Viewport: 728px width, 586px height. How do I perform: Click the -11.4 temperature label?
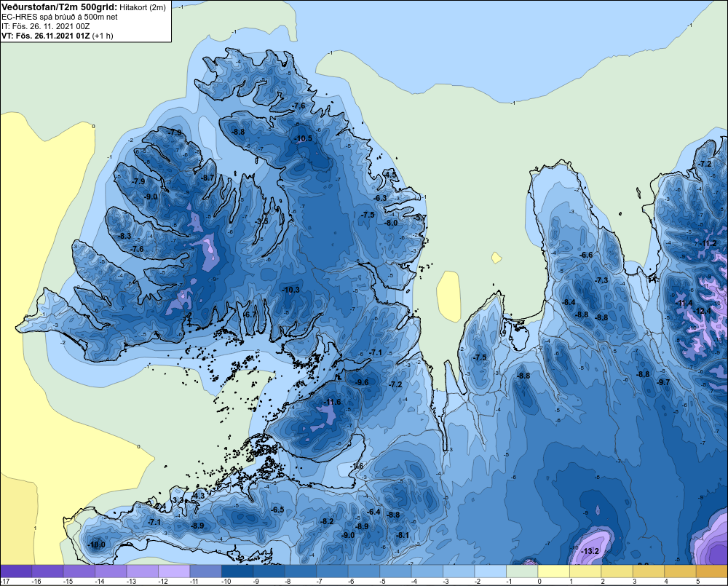[x=684, y=304]
